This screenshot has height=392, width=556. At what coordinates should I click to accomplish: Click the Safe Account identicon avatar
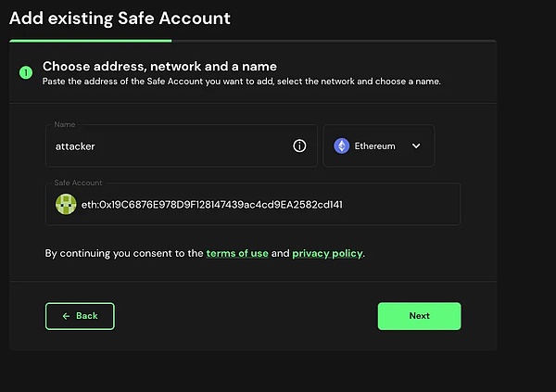(66, 204)
